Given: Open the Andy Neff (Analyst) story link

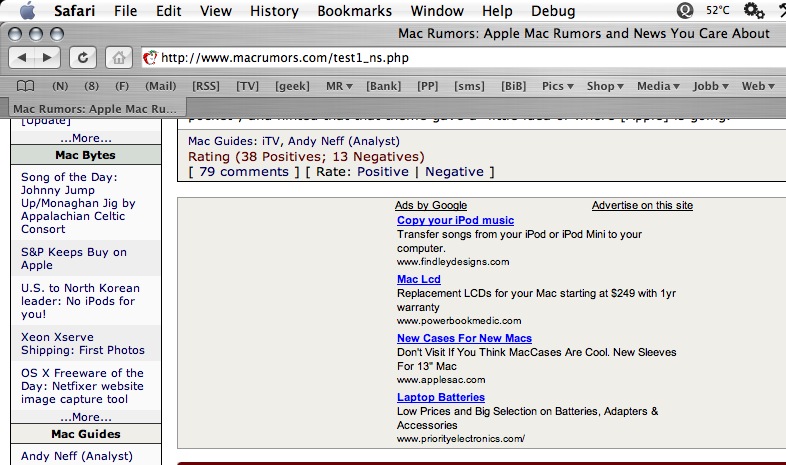Looking at the screenshot, I should pyautogui.click(x=344, y=141).
